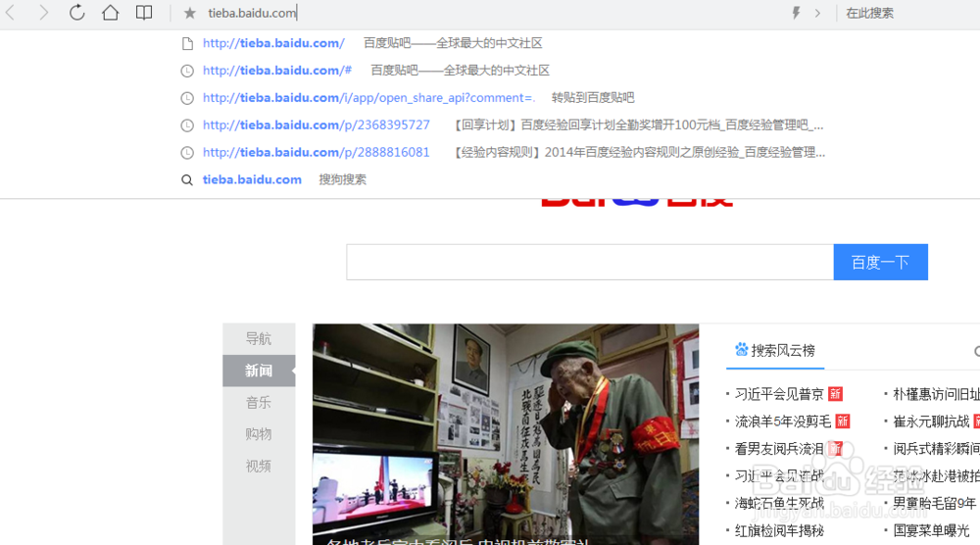Open hot search 男童胎毛留9年

tap(935, 503)
